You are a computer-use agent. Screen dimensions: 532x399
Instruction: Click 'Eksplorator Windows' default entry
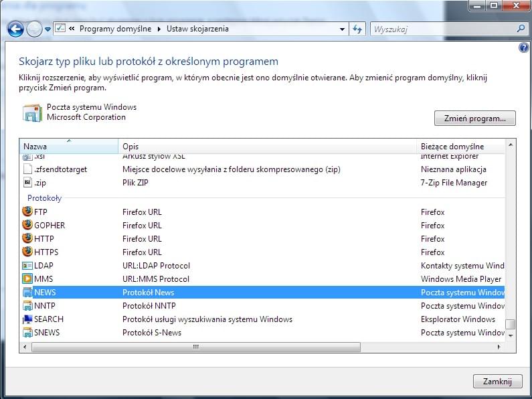click(x=458, y=319)
